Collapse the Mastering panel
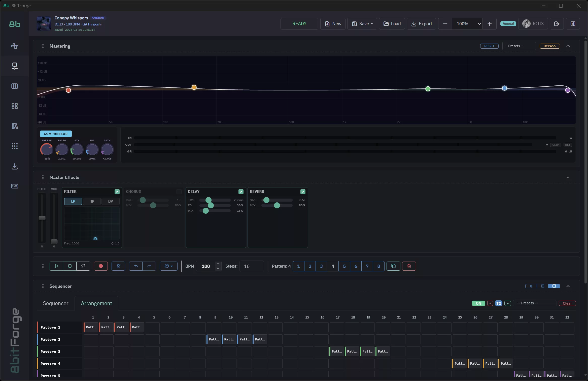The height and width of the screenshot is (381, 588). tap(568, 46)
